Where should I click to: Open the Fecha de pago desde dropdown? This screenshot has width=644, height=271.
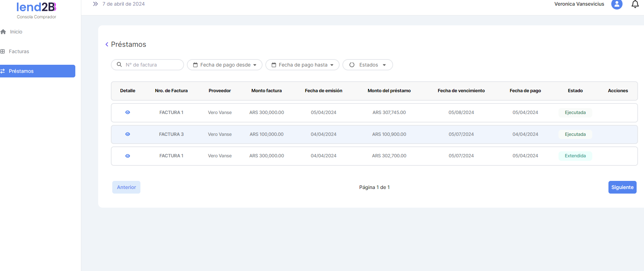pos(225,65)
